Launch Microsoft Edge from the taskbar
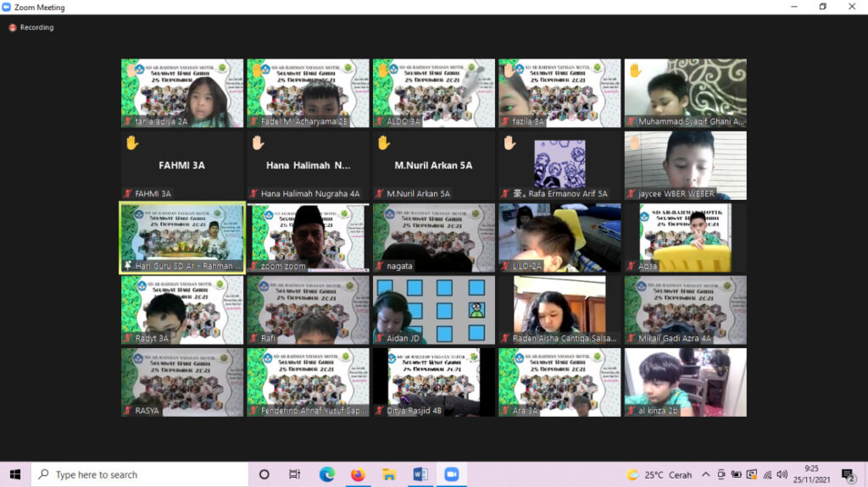Image resolution: width=868 pixels, height=487 pixels. 327,474
